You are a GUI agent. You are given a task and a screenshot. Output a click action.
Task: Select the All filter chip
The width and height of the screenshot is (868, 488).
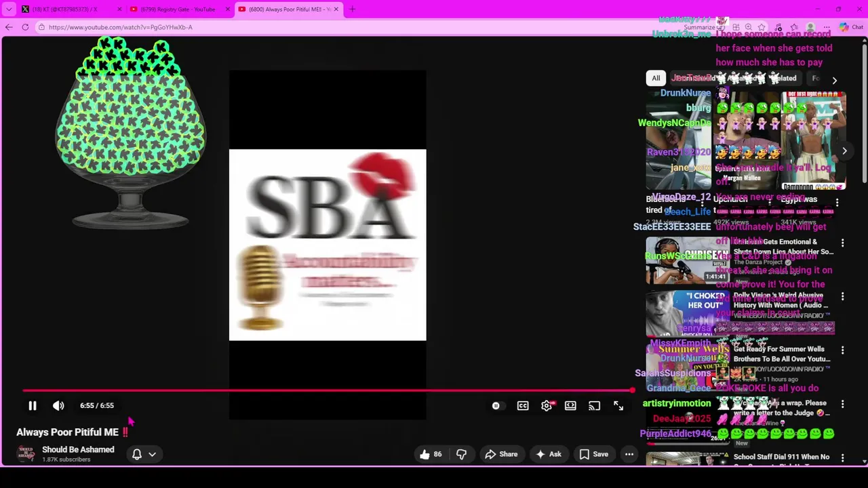point(656,78)
